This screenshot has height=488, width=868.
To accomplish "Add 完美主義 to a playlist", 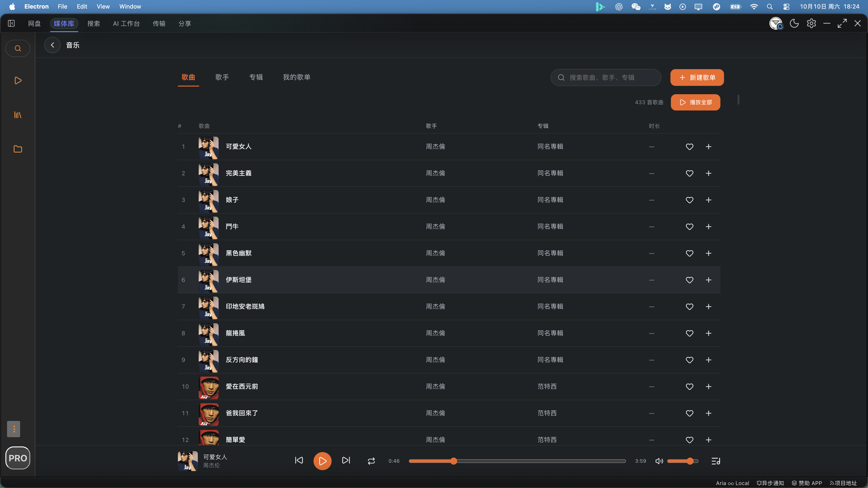I will (x=709, y=173).
